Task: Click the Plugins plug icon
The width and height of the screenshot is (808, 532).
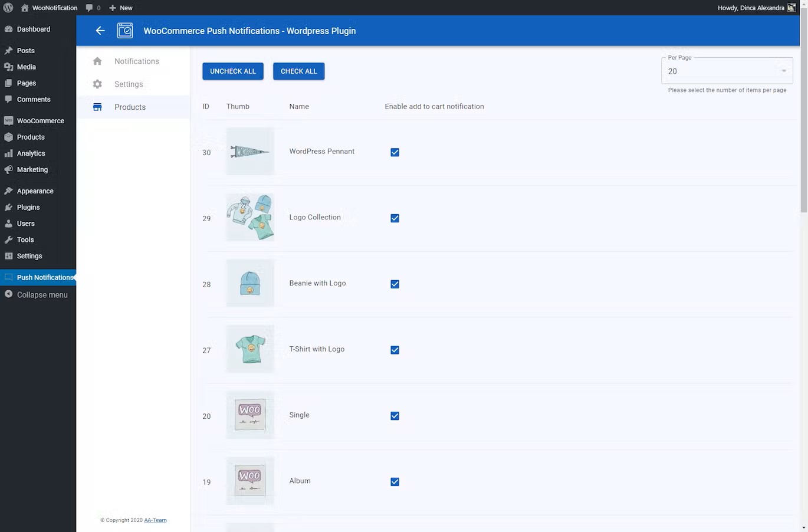Action: point(8,207)
